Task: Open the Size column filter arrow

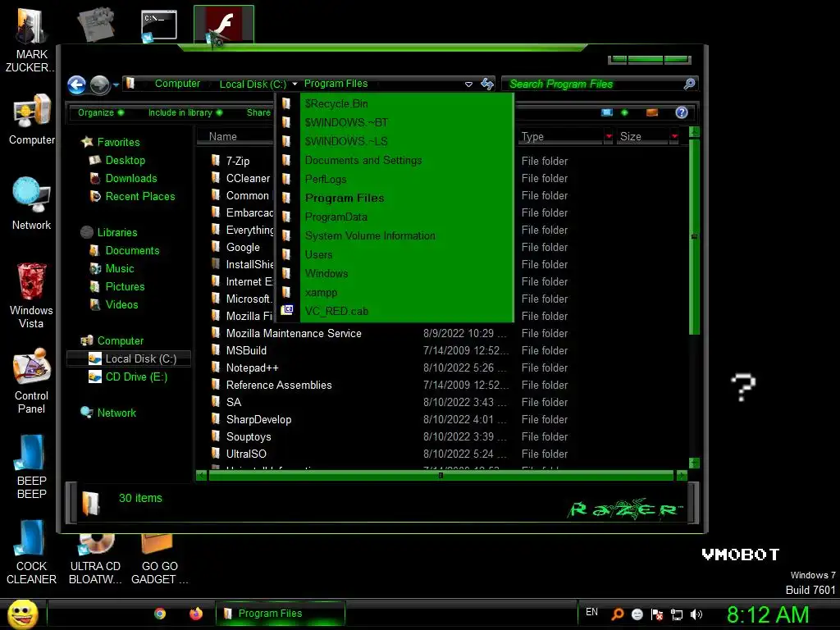Action: (x=674, y=137)
